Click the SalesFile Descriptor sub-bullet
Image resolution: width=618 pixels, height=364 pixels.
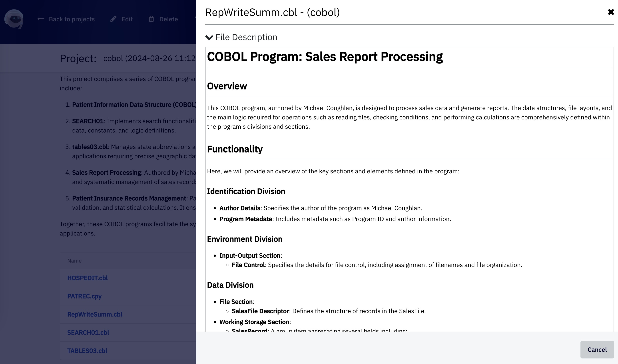[x=329, y=311]
